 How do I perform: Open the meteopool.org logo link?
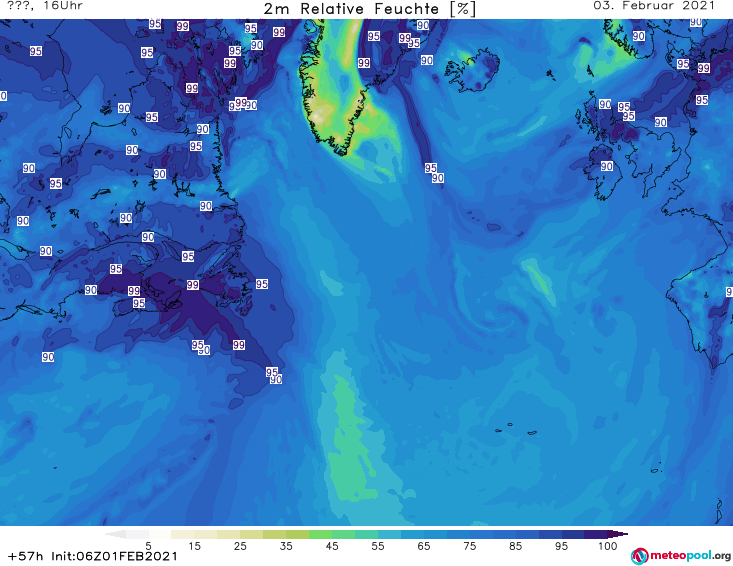(681, 556)
